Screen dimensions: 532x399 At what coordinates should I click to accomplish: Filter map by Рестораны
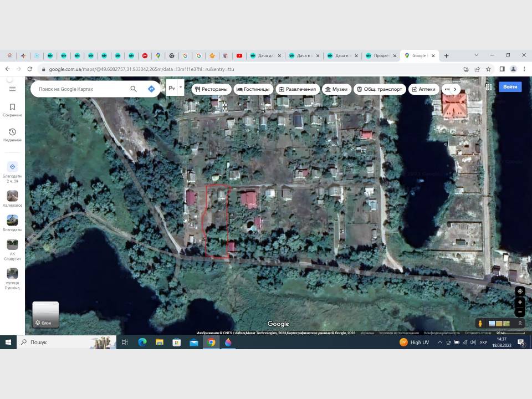click(211, 89)
